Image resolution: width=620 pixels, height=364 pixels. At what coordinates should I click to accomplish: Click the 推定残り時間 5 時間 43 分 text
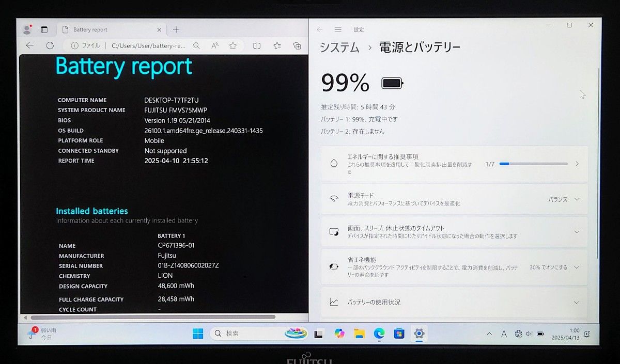click(x=358, y=107)
